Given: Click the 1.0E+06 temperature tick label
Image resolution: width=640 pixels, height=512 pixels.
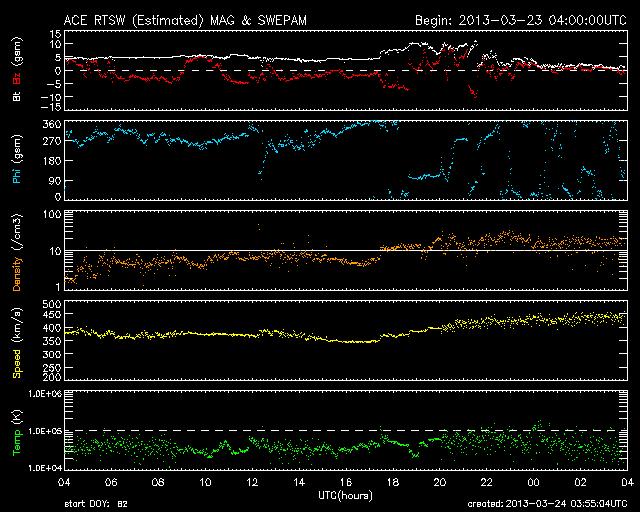Looking at the screenshot, I should coord(38,394).
